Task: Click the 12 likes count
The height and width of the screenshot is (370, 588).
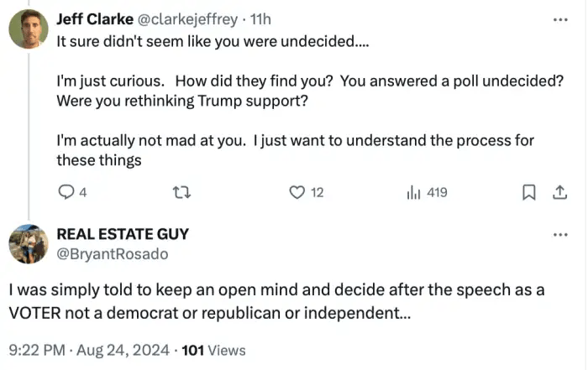Action: pos(317,193)
